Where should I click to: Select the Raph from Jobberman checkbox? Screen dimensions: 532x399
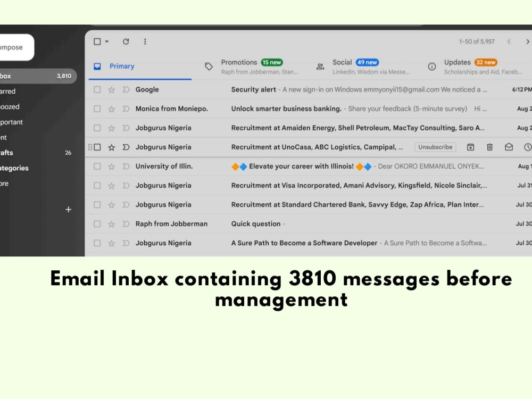pos(97,224)
